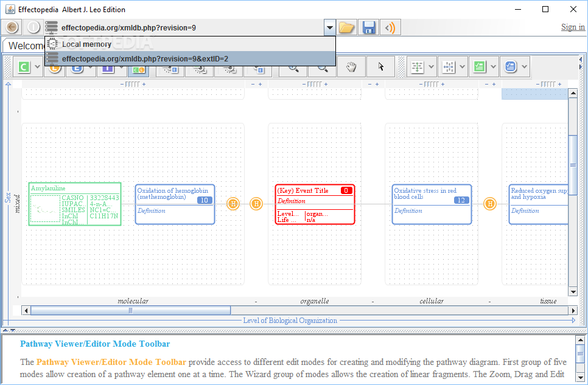
Task: Expand the vertical align dropdown arrow
Action: click(431, 67)
